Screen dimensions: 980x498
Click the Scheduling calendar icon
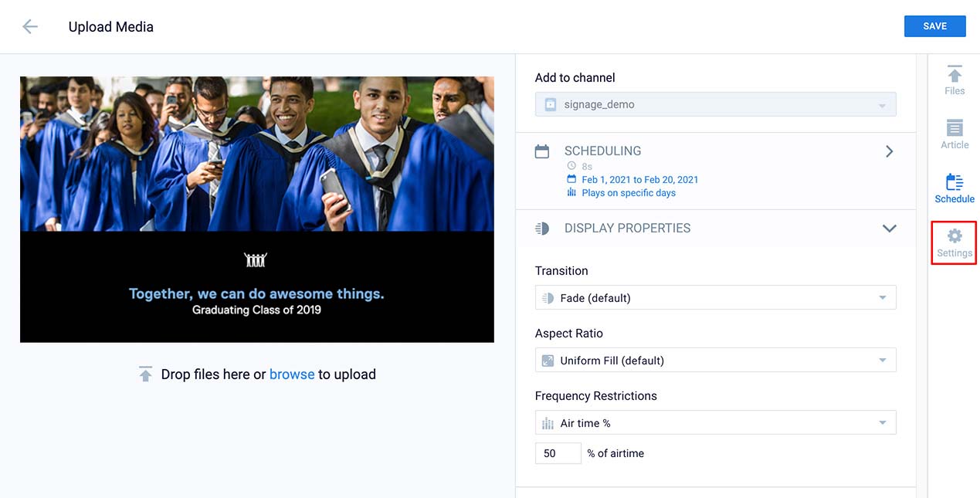(542, 151)
